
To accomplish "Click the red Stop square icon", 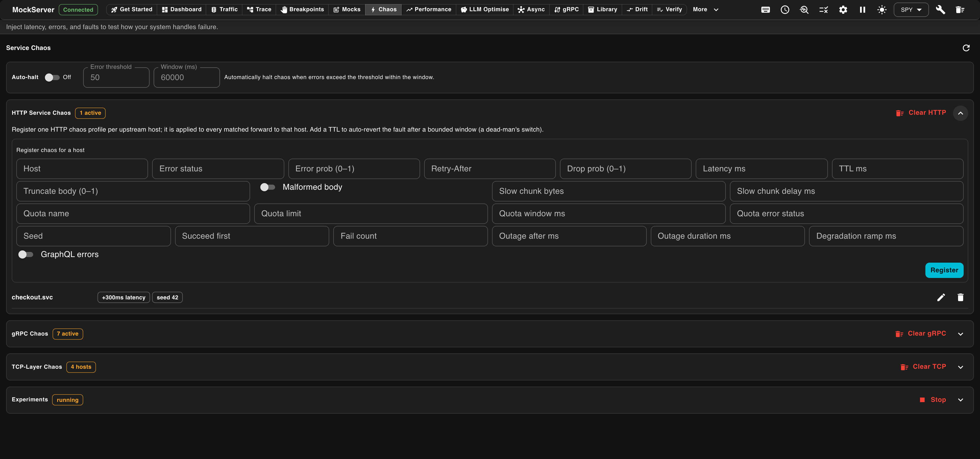I will 922,400.
